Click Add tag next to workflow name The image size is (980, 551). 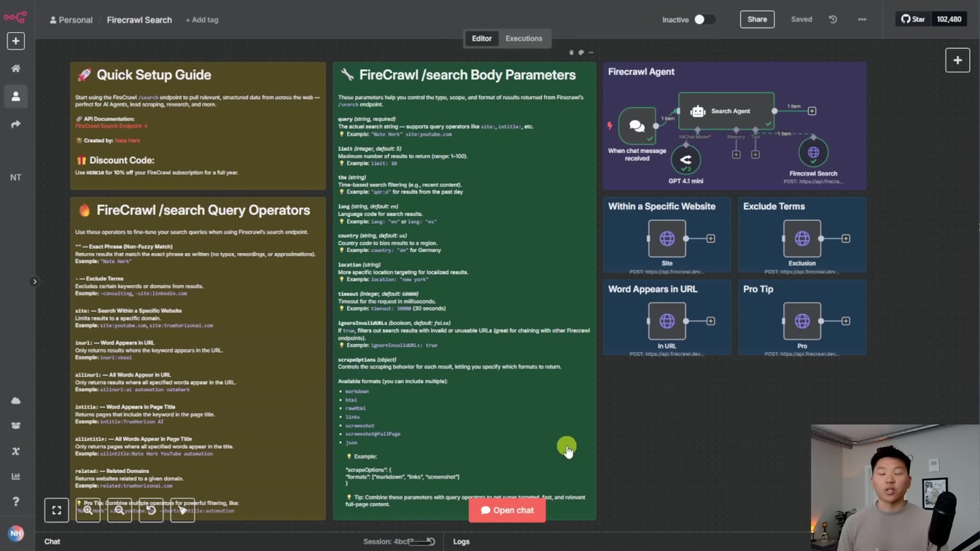(x=202, y=20)
